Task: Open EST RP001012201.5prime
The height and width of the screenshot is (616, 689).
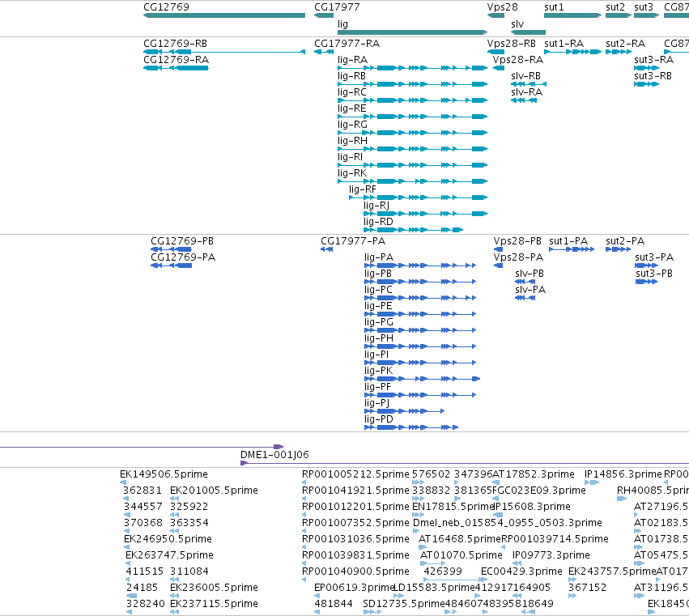Action: coord(304,515)
